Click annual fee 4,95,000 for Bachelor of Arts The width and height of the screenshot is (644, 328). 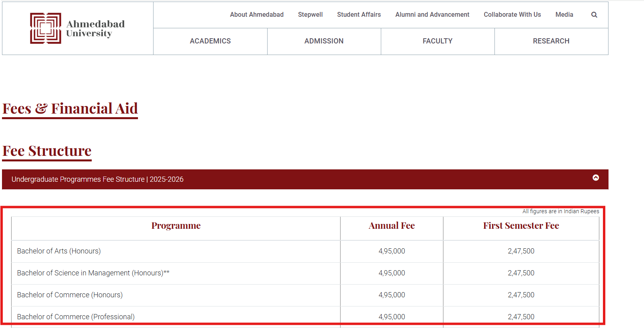(x=392, y=251)
